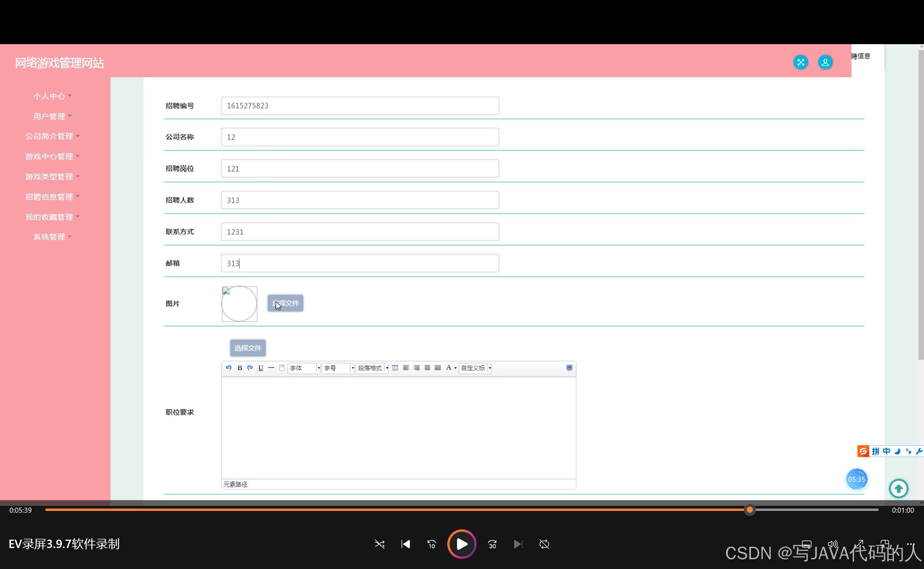
Task: Mute the player volume
Action: click(832, 544)
